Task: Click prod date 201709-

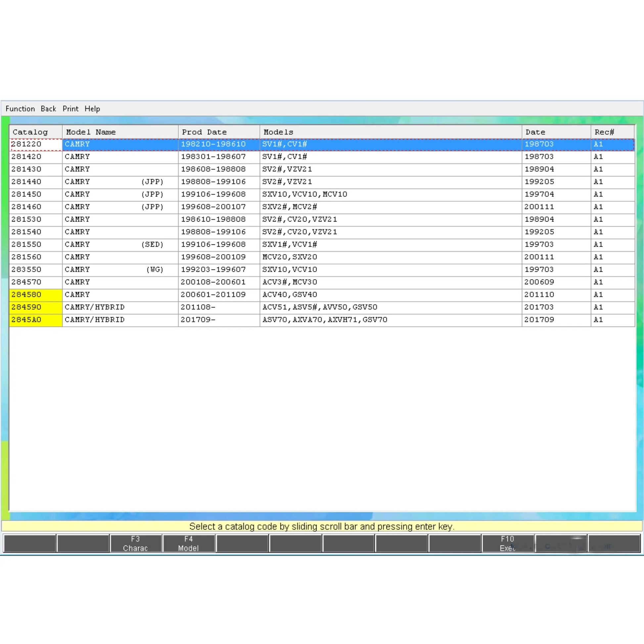Action: (x=198, y=320)
